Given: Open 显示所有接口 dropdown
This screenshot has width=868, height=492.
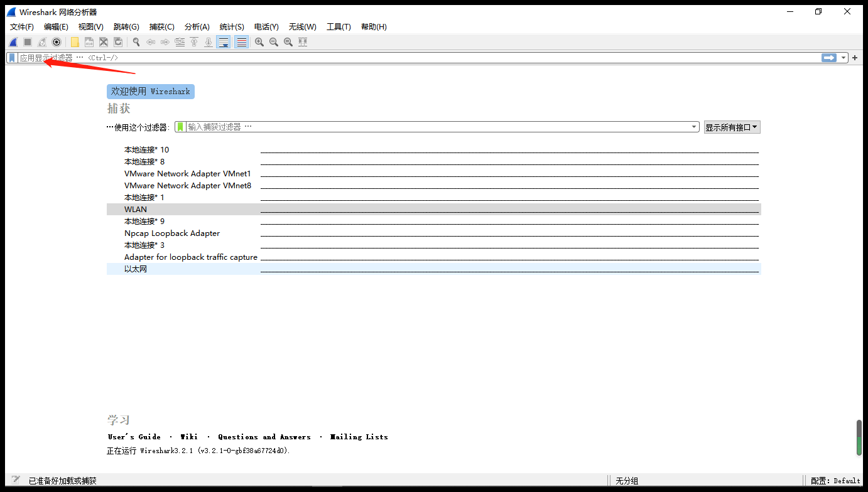Looking at the screenshot, I should (732, 127).
